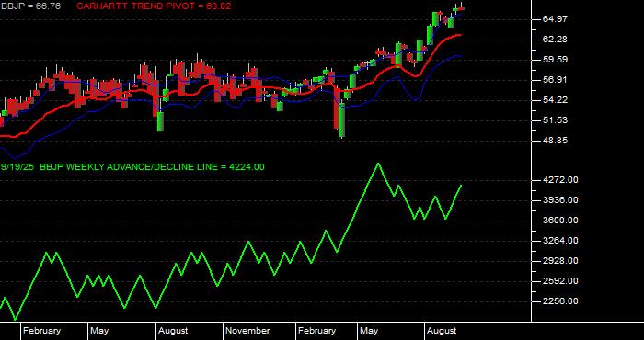This screenshot has width=644, height=340.
Task: Click the first May date label
Action: (x=99, y=331)
